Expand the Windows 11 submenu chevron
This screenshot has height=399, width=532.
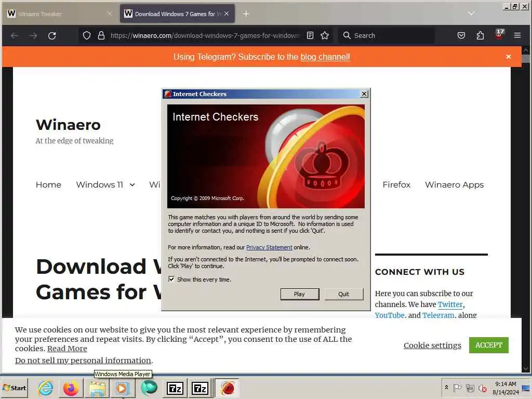tap(132, 185)
